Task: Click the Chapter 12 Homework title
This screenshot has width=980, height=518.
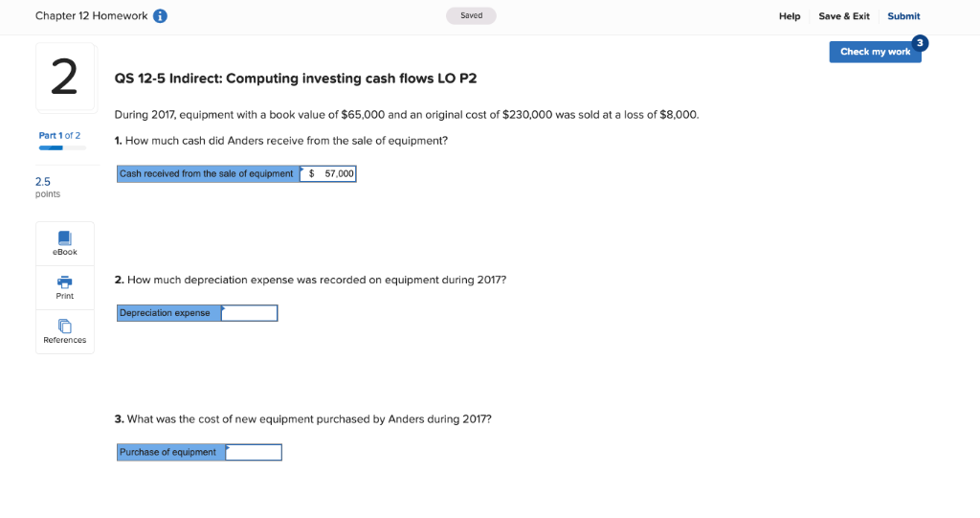Action: click(91, 16)
